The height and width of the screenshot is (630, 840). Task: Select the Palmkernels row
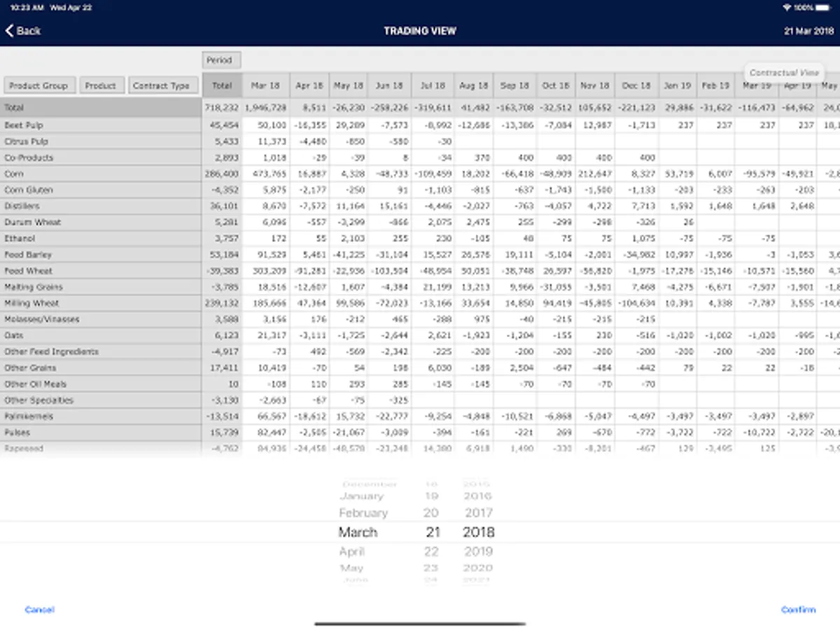101,416
